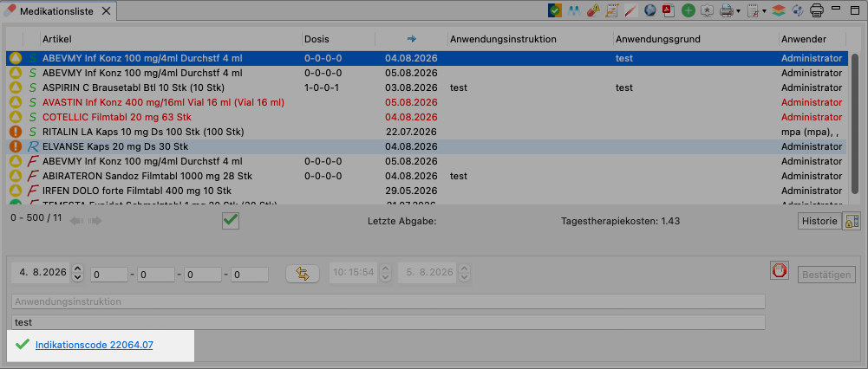Click the R type icon of ELVANSE

pyautogui.click(x=33, y=146)
